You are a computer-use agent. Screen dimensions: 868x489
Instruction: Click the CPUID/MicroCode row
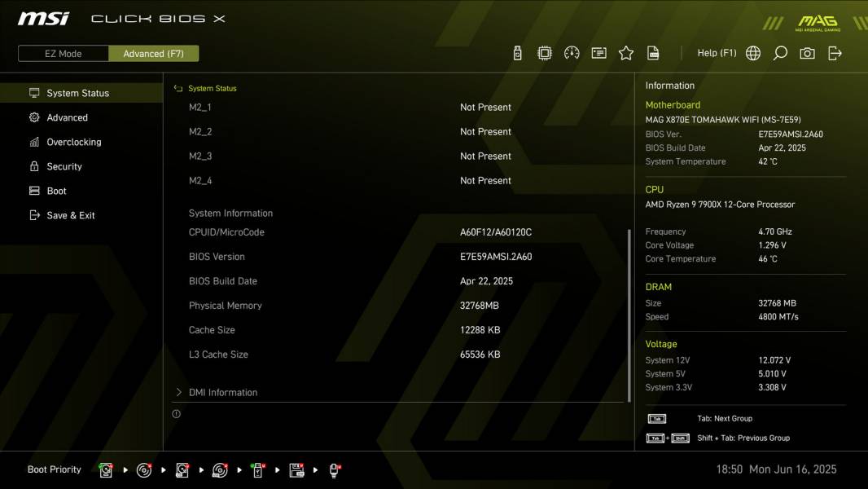tap(398, 232)
